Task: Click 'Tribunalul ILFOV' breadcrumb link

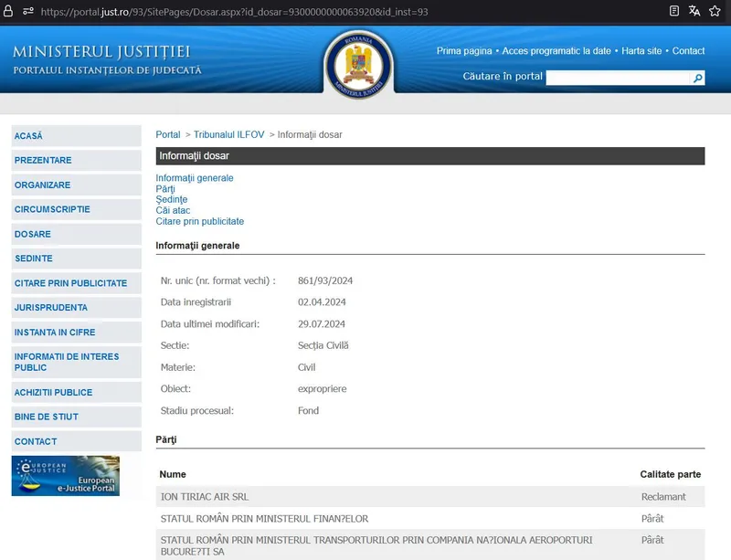Action: (228, 134)
